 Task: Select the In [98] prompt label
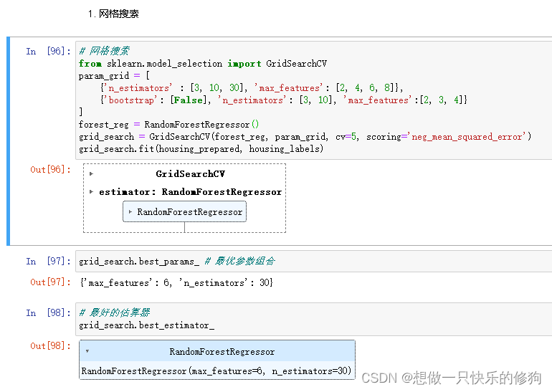pyautogui.click(x=48, y=312)
